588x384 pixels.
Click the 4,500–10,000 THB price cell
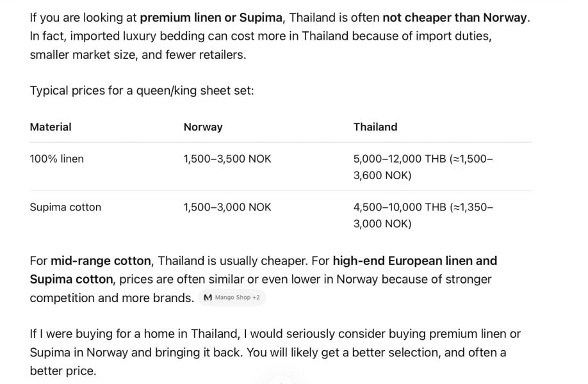pos(423,216)
